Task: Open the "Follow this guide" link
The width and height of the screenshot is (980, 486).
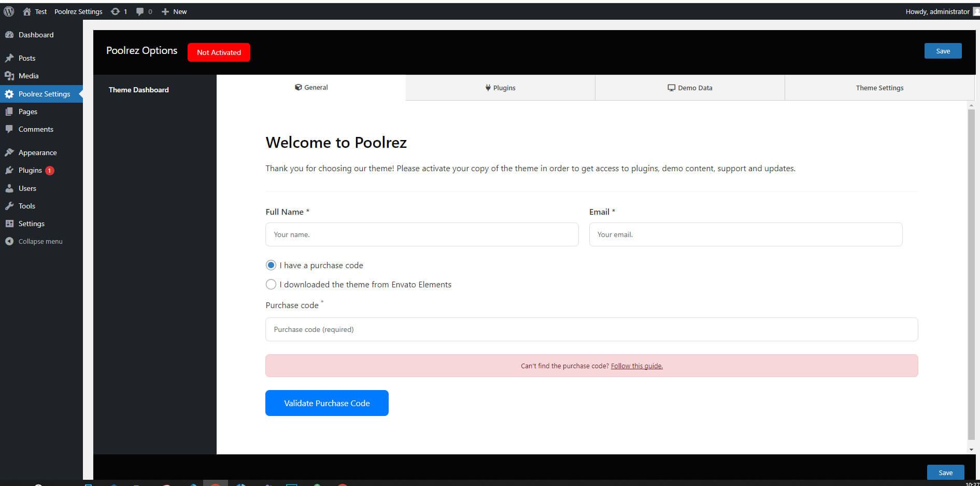Action: coord(636,366)
